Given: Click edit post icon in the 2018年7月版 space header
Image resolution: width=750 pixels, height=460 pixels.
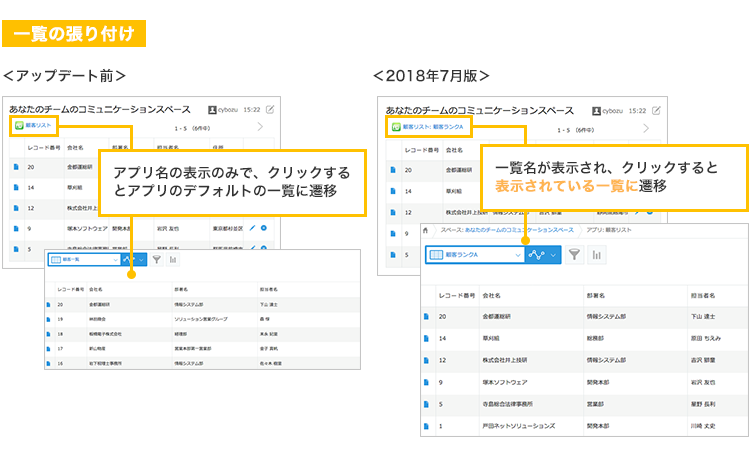Looking at the screenshot, I should [654, 109].
